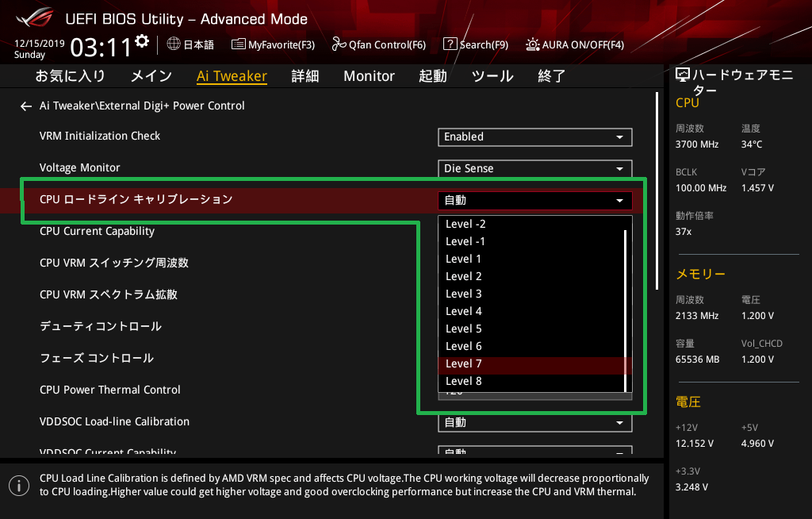Select CPU VRM スペクトラム拡散 setting

pyautogui.click(x=108, y=294)
